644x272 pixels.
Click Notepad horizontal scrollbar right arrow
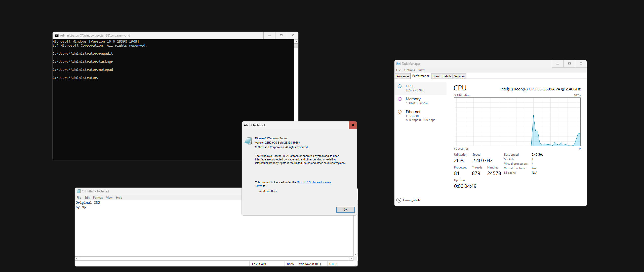[x=351, y=258]
